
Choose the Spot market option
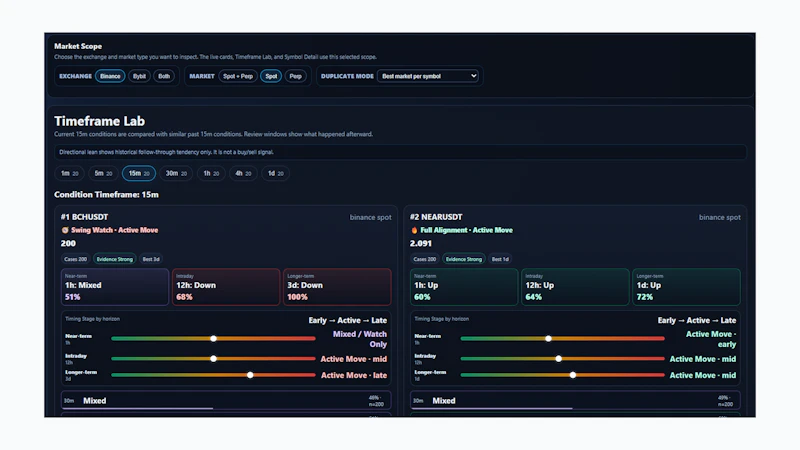[271, 76]
